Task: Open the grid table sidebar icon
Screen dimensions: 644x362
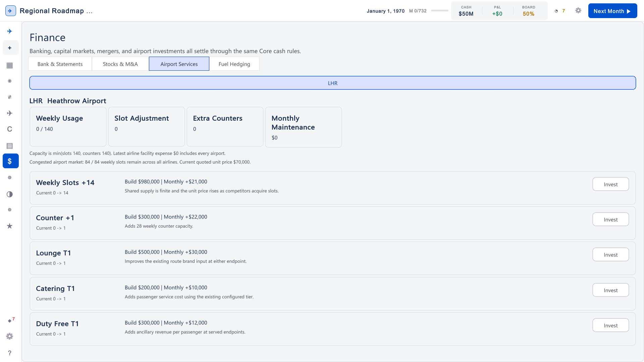Action: tap(10, 65)
